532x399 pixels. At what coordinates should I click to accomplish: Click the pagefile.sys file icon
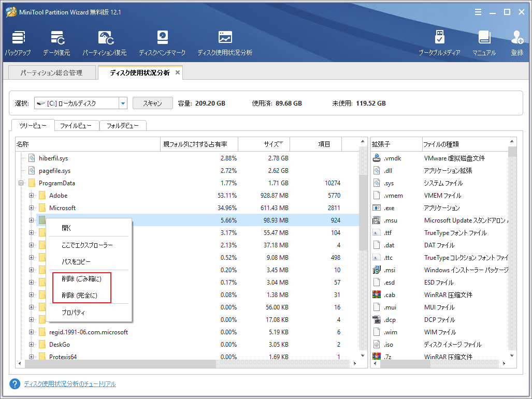pos(32,170)
